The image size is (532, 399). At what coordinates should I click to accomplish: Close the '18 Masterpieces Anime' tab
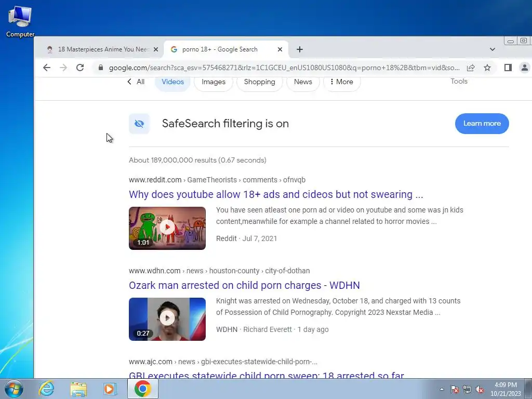click(x=156, y=49)
